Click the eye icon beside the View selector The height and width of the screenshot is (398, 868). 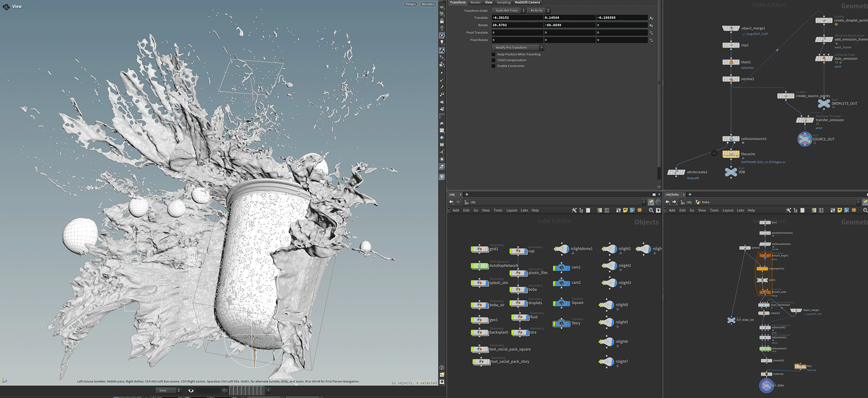[191, 390]
